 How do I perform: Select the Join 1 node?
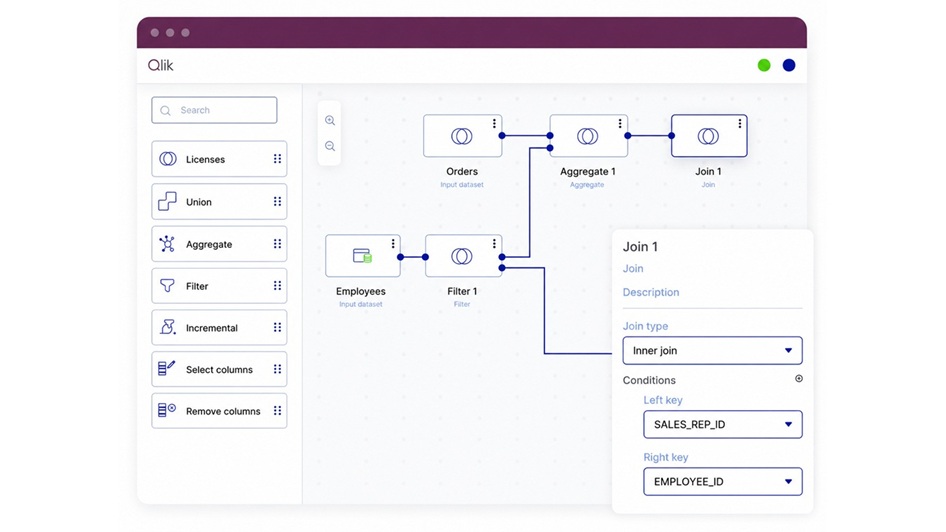coord(709,136)
